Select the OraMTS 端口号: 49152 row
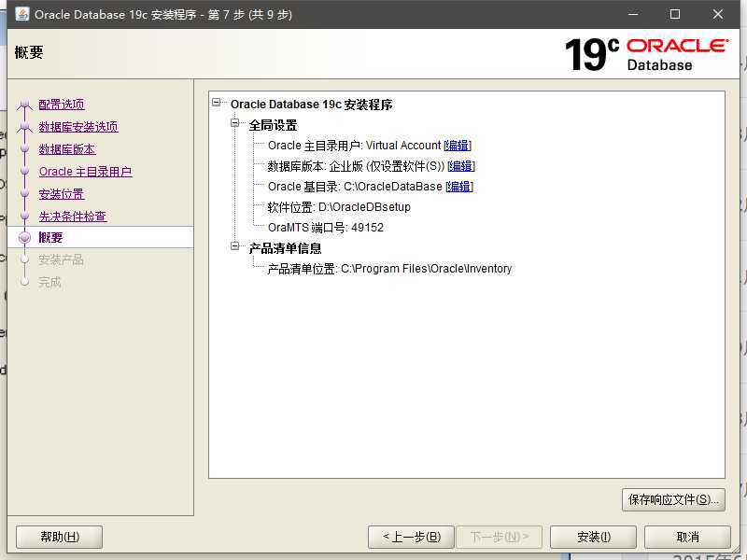This screenshot has width=747, height=560. (325, 228)
